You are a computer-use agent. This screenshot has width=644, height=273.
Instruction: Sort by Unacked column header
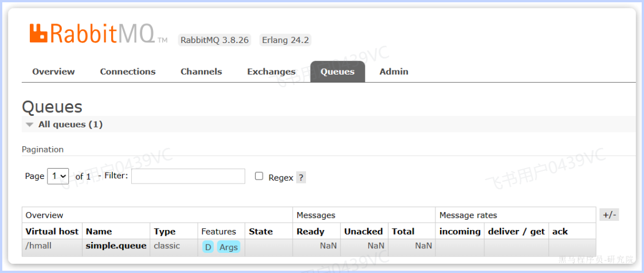(363, 232)
